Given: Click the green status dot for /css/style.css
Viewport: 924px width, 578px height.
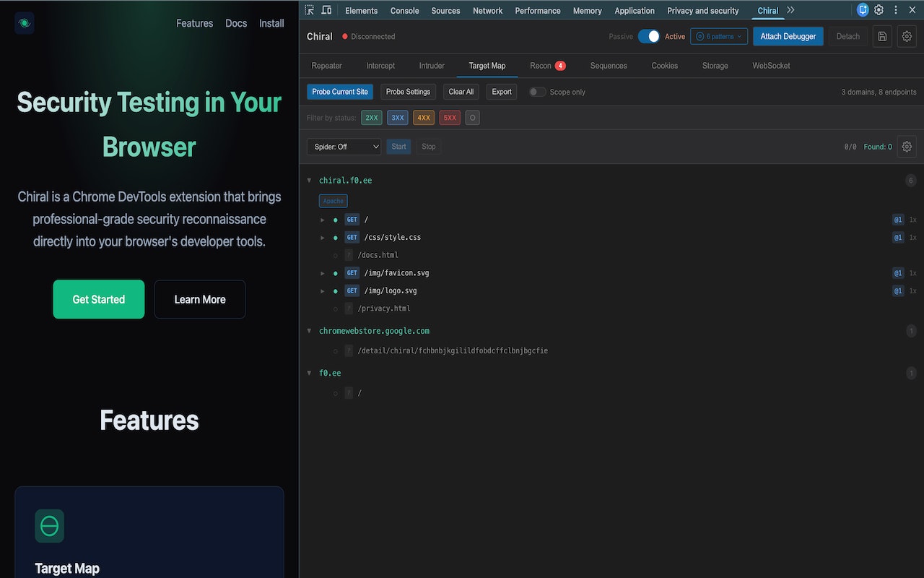Looking at the screenshot, I should (x=336, y=237).
